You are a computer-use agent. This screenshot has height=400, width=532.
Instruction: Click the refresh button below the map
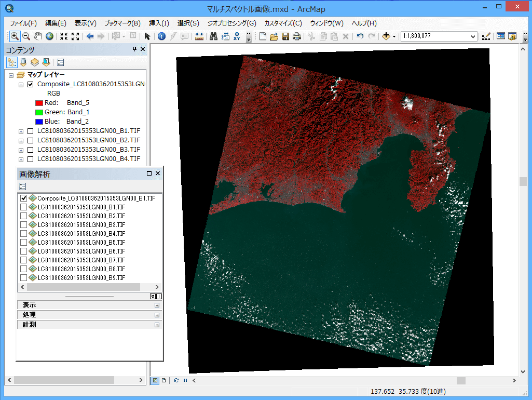176,380
